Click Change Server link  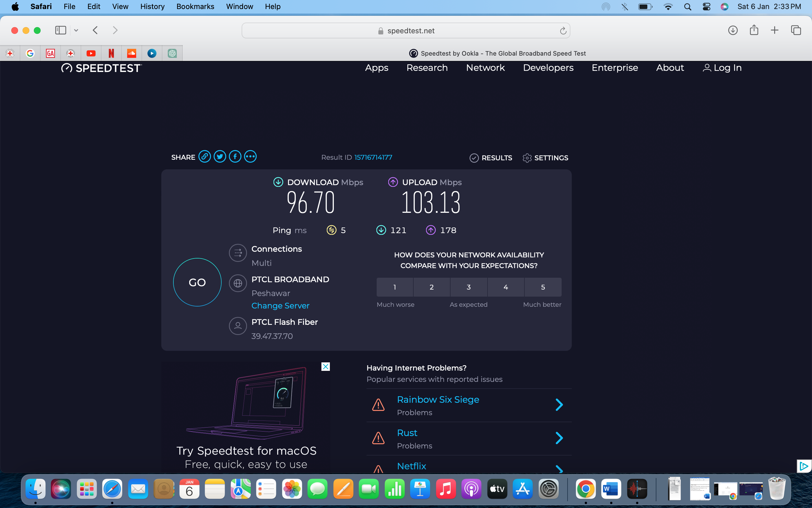281,306
